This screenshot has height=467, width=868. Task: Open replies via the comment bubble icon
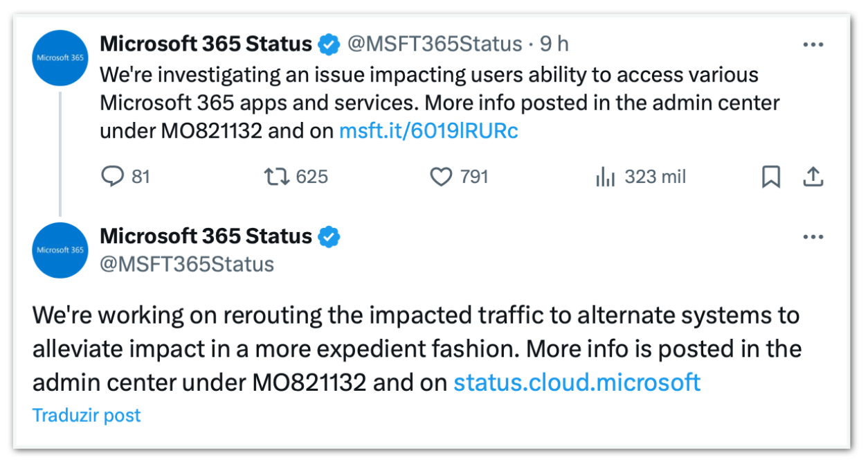112,177
